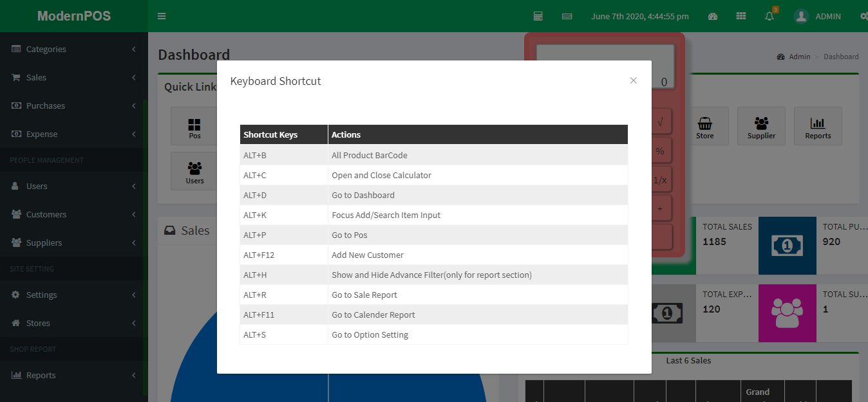Expand the Settings sidebar menu

pos(41,295)
